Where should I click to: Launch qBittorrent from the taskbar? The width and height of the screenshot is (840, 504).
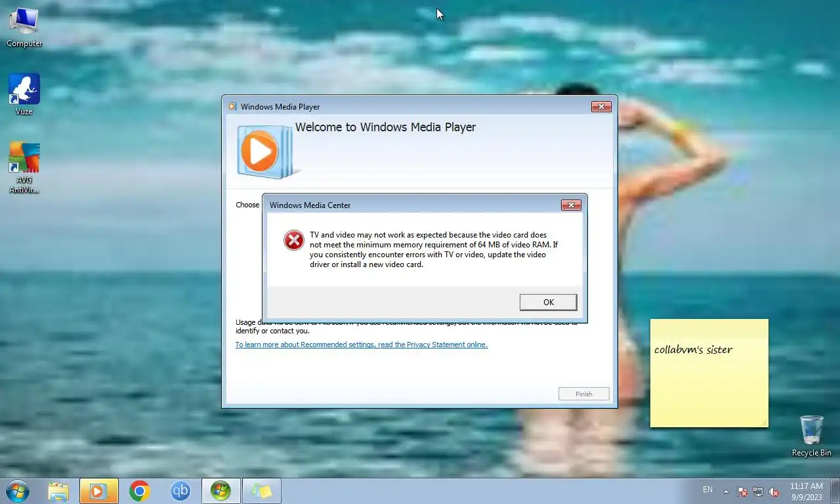(x=180, y=491)
